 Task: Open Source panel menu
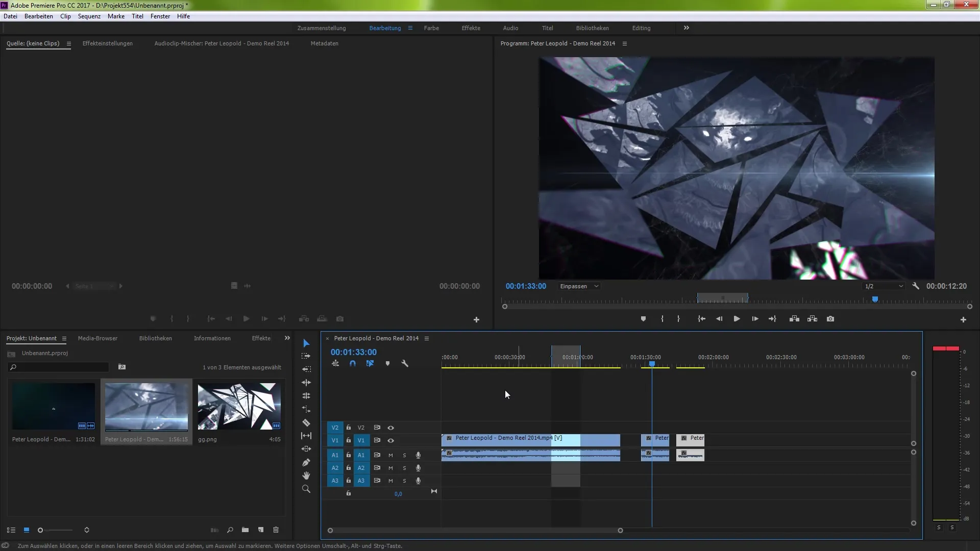(68, 44)
